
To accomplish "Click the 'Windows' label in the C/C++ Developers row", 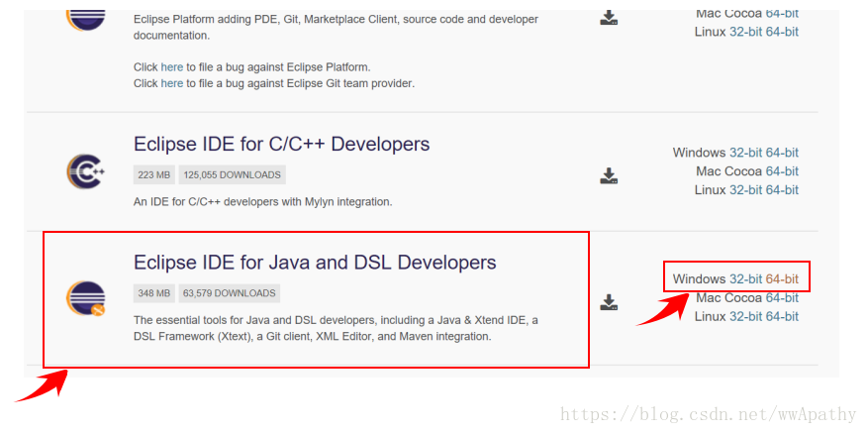I will [699, 153].
